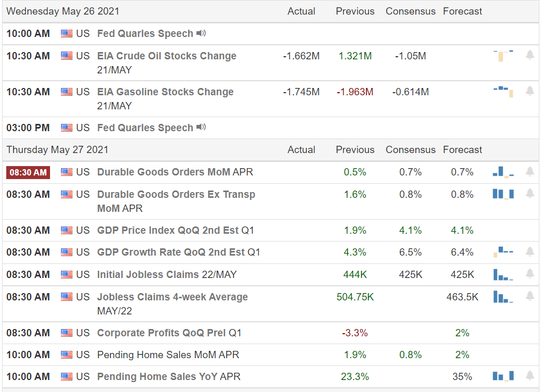Click the sparkline chart for GDP Growth Rate QoQ
The height and width of the screenshot is (392, 543).
(502, 252)
